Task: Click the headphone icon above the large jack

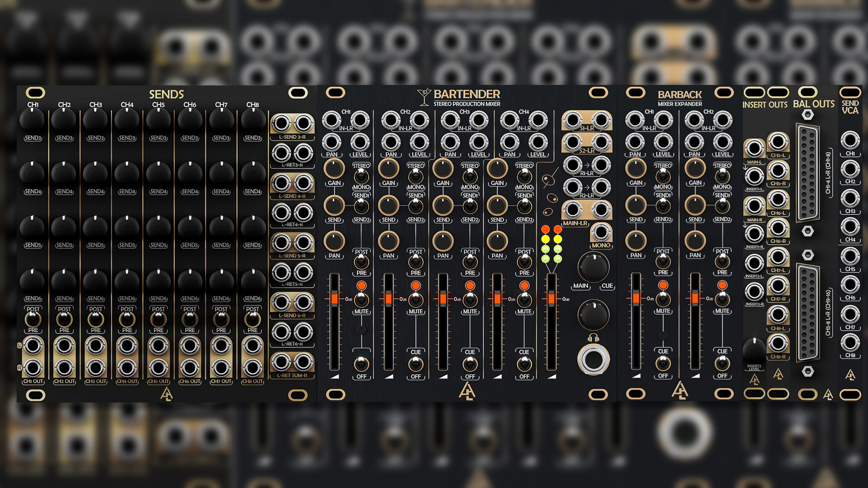Action: pos(593,338)
